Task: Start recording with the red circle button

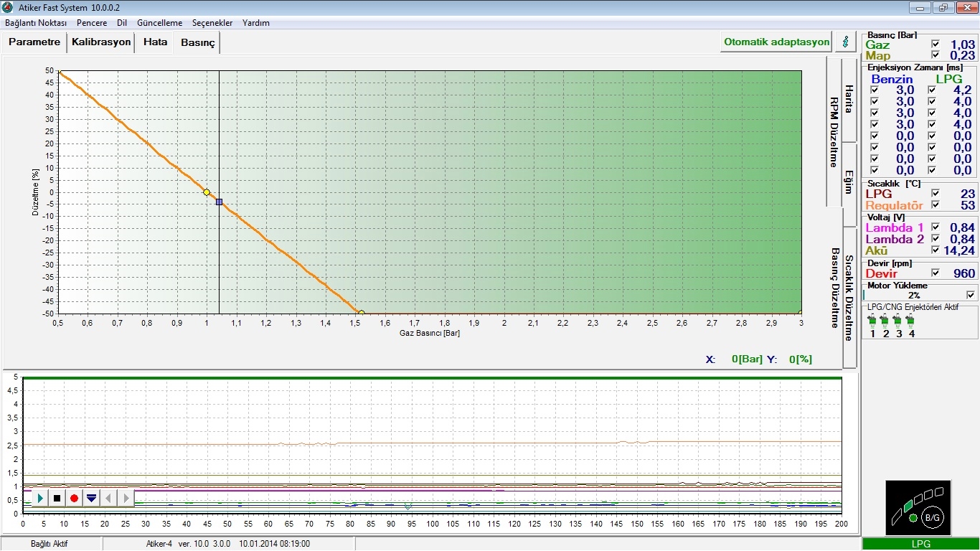Action: 74,498
